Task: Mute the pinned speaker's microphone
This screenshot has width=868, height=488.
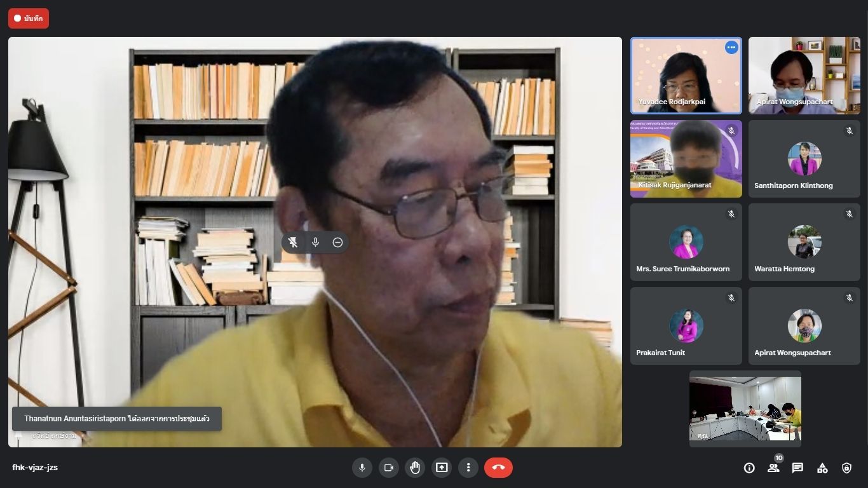Action: click(315, 242)
